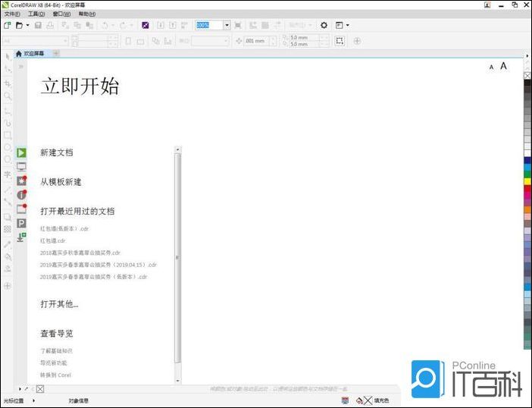
Task: Open recent file 红包墙.cdr
Action: 53,240
